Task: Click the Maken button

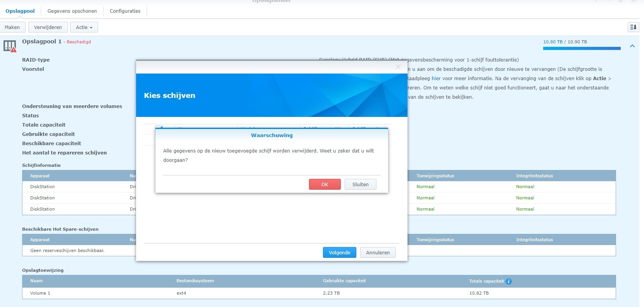Action: tap(12, 27)
